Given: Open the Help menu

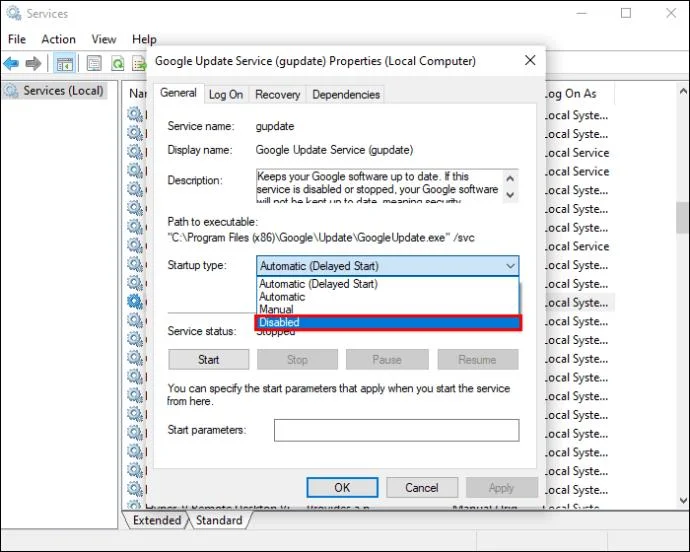Looking at the screenshot, I should [x=144, y=39].
